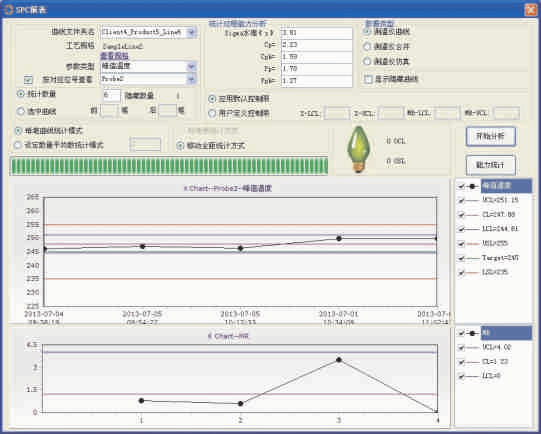The image size is (541, 434).
Task: Select the 测量仪曲线 data type radio
Action: (367, 32)
